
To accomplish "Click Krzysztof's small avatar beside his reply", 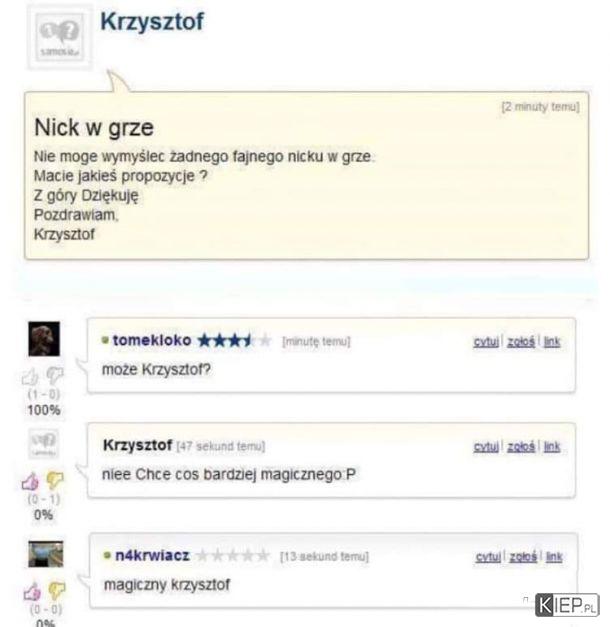I will click(x=44, y=444).
